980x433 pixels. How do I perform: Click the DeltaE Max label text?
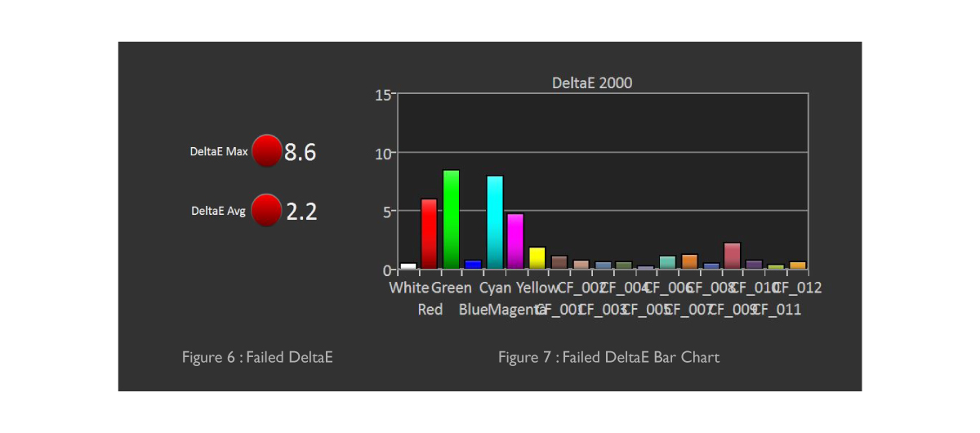(219, 152)
